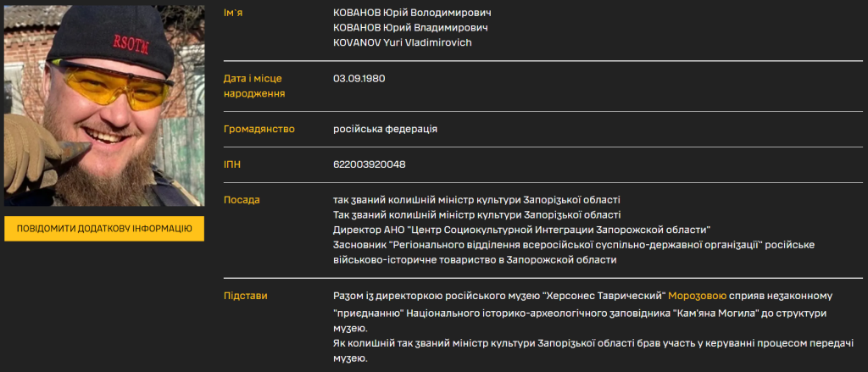The width and height of the screenshot is (868, 372).
Task: Select the "ІПН" field label
Action: (231, 164)
